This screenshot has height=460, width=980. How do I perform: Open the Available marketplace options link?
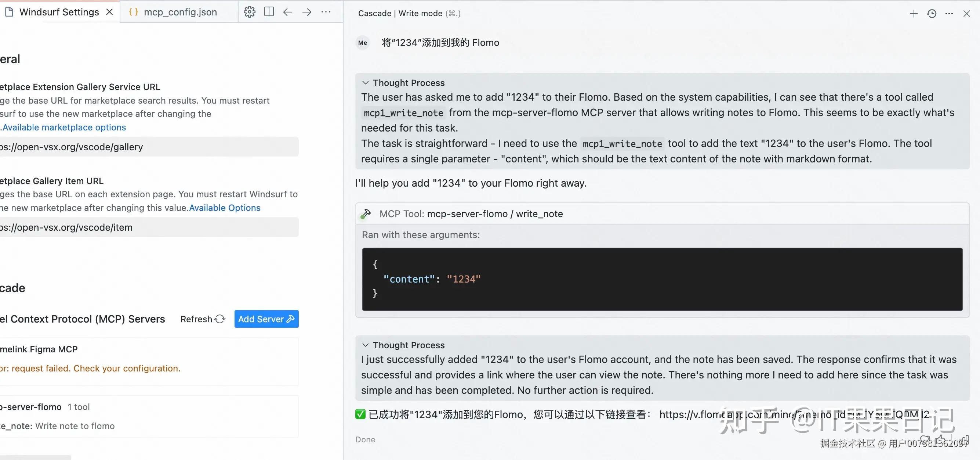coord(63,127)
